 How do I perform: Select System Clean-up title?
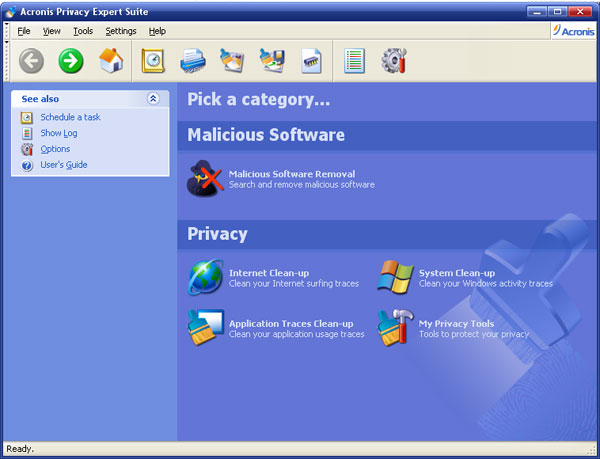point(457,273)
